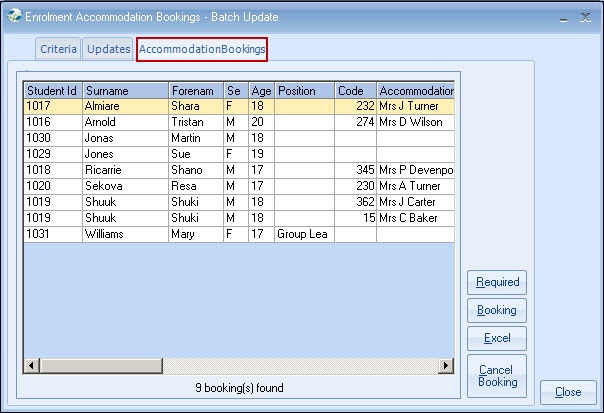The image size is (604, 413).
Task: Switch to the Criteria tab
Action: coord(58,49)
